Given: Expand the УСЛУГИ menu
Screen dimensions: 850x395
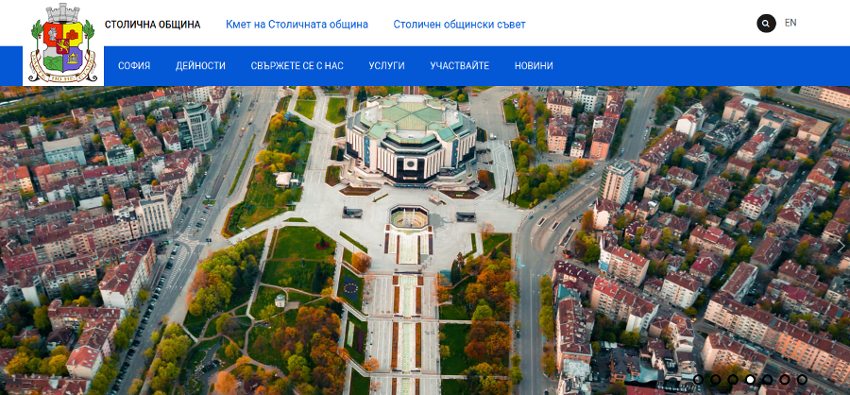Looking at the screenshot, I should tap(387, 66).
